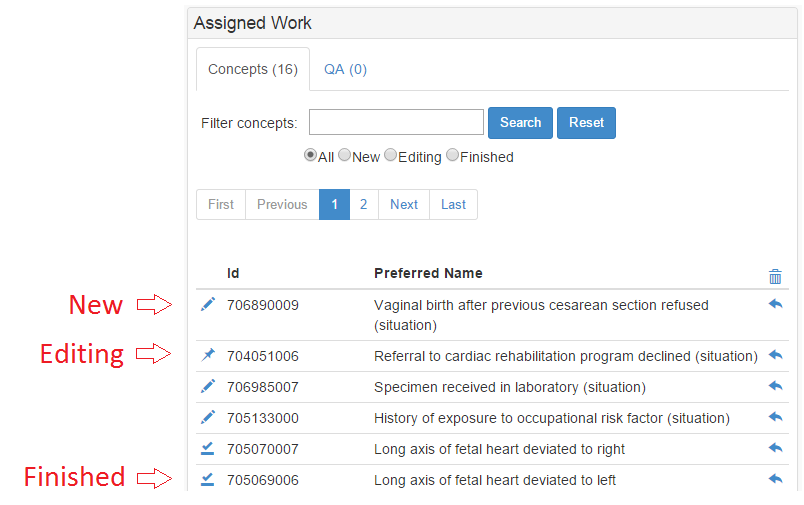Open the Concepts (16) tab

253,69
